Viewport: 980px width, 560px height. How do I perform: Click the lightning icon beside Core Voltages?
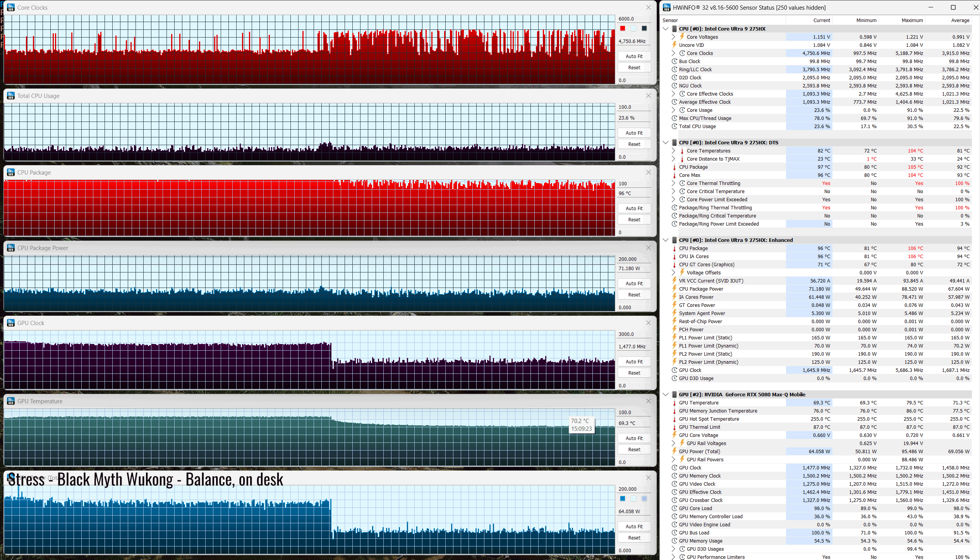tap(682, 37)
